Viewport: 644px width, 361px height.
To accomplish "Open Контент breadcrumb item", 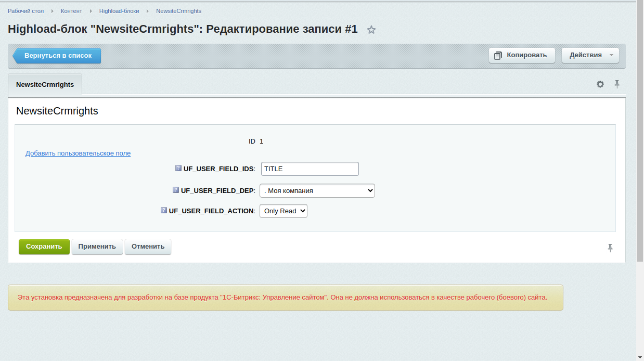I will coord(71,11).
